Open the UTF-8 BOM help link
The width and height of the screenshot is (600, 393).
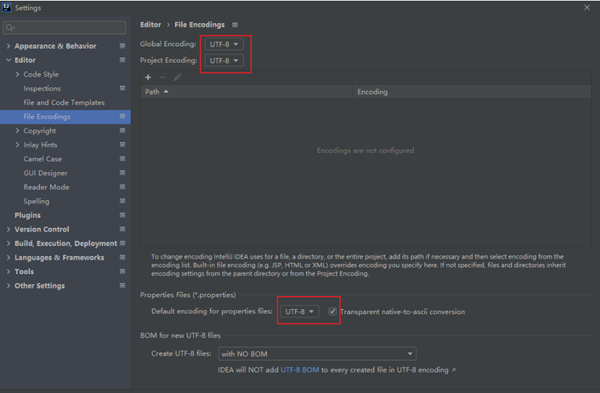point(300,370)
